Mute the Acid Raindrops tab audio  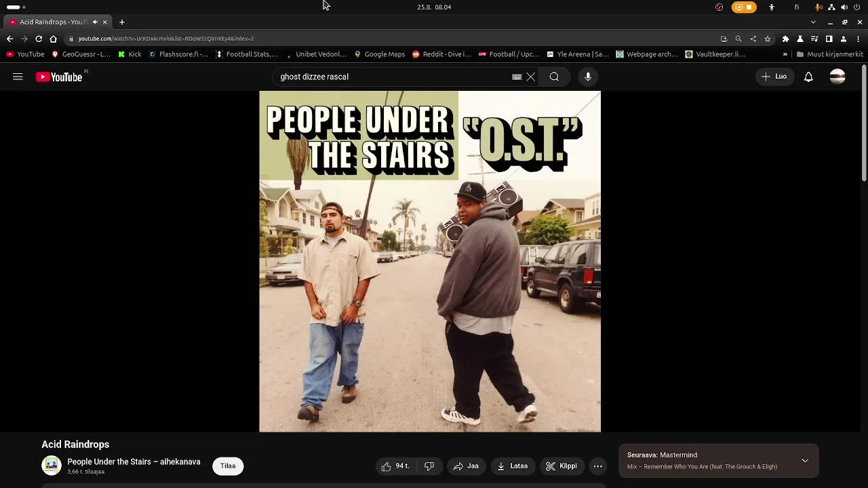[x=95, y=22]
